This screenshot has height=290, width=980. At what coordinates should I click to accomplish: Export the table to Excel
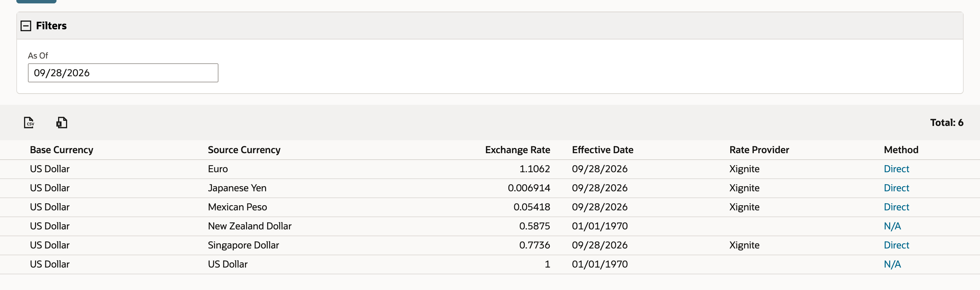tap(62, 123)
